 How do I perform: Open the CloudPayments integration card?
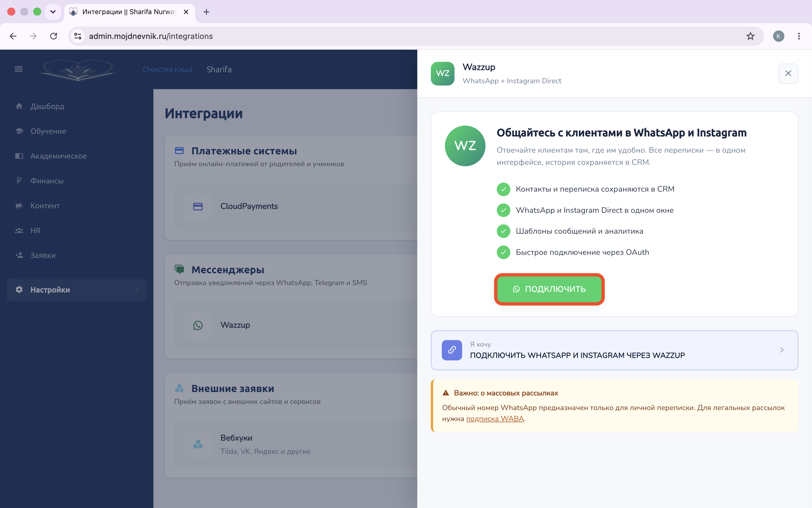(296, 207)
